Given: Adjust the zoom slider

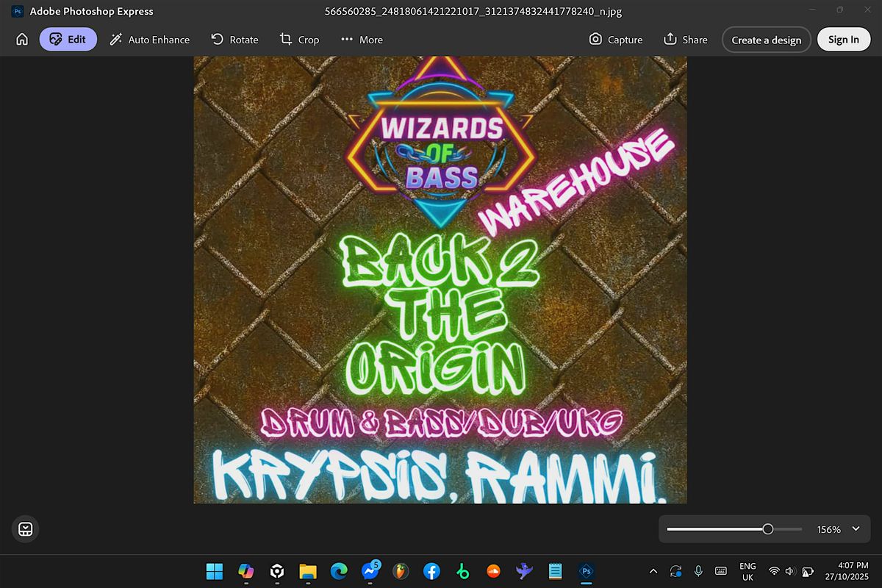Looking at the screenshot, I should pyautogui.click(x=769, y=528).
